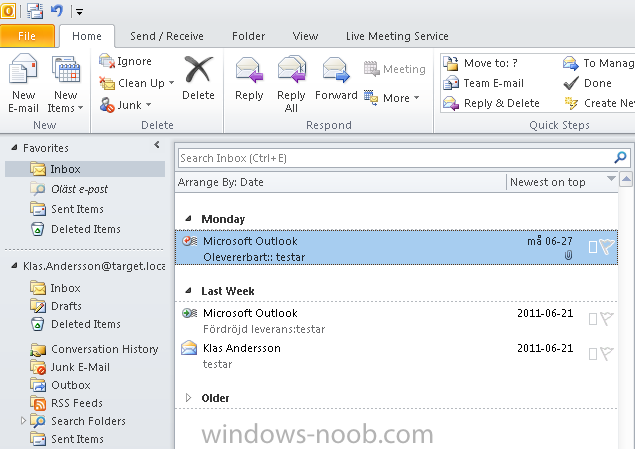Click the Outlook application icon
The width and height of the screenshot is (635, 449).
[8, 11]
